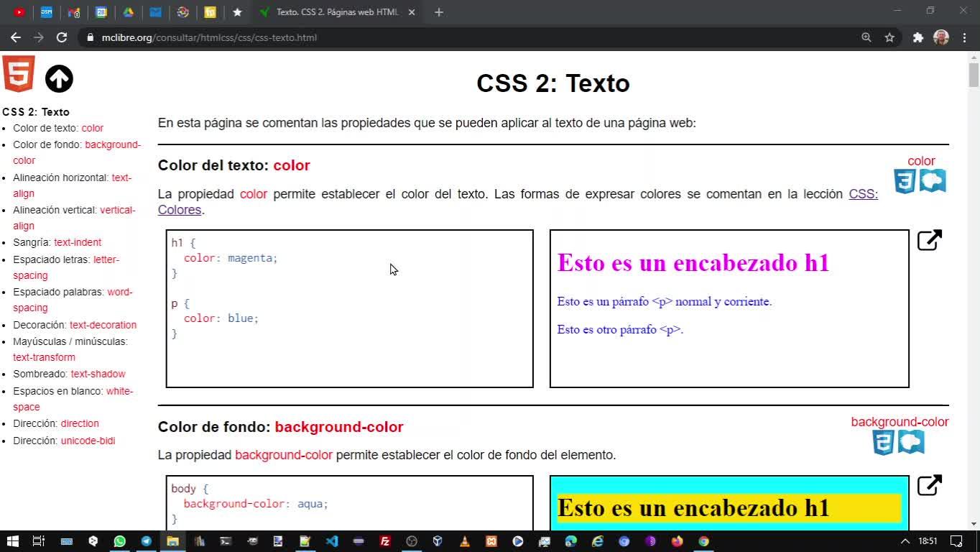Screen dimensions: 980x552
Task: Open the Chrome profile avatar
Action: click(x=941, y=37)
